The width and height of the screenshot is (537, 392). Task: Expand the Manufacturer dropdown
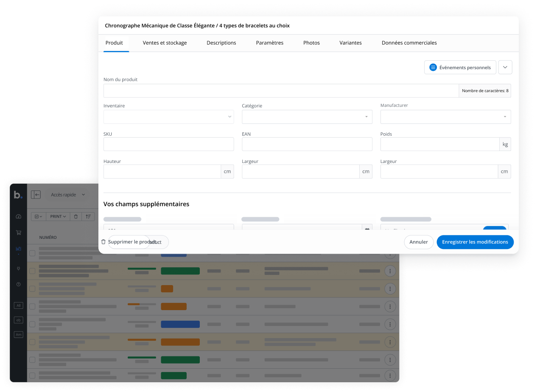504,117
